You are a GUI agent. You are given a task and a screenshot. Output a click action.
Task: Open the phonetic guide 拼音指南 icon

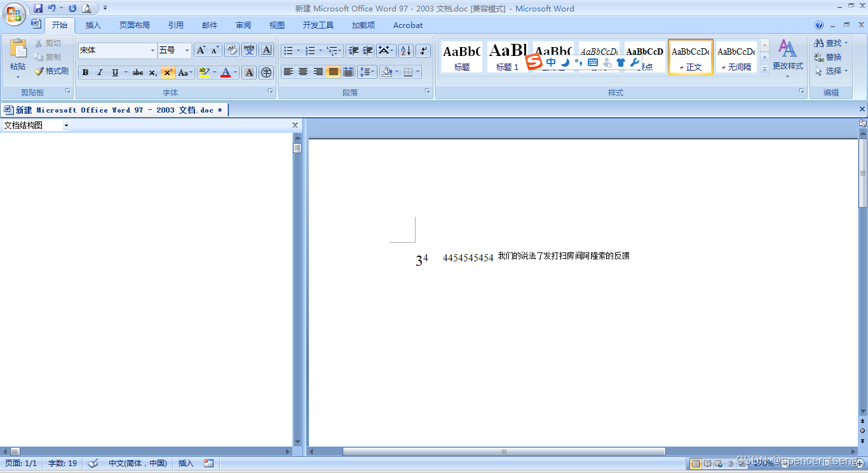248,50
